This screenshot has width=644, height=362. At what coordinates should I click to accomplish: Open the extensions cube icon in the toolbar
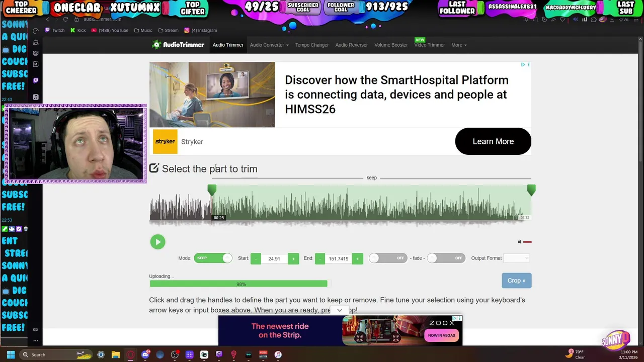[594, 19]
